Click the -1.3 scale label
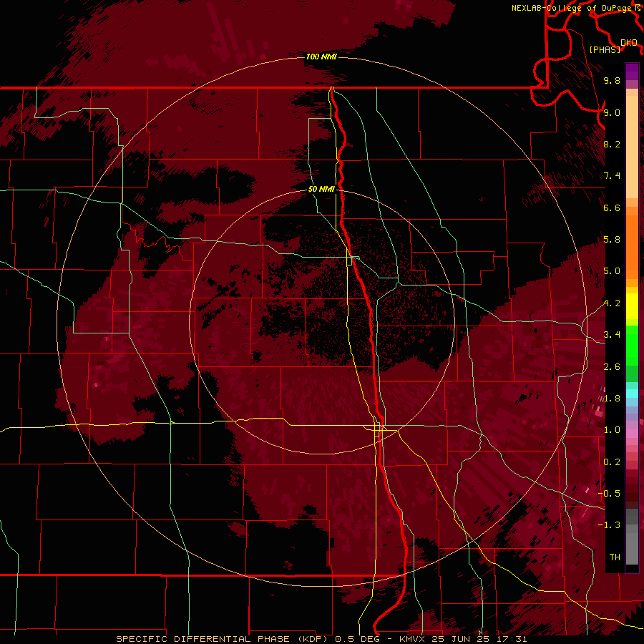This screenshot has height=644, width=644. (x=609, y=525)
